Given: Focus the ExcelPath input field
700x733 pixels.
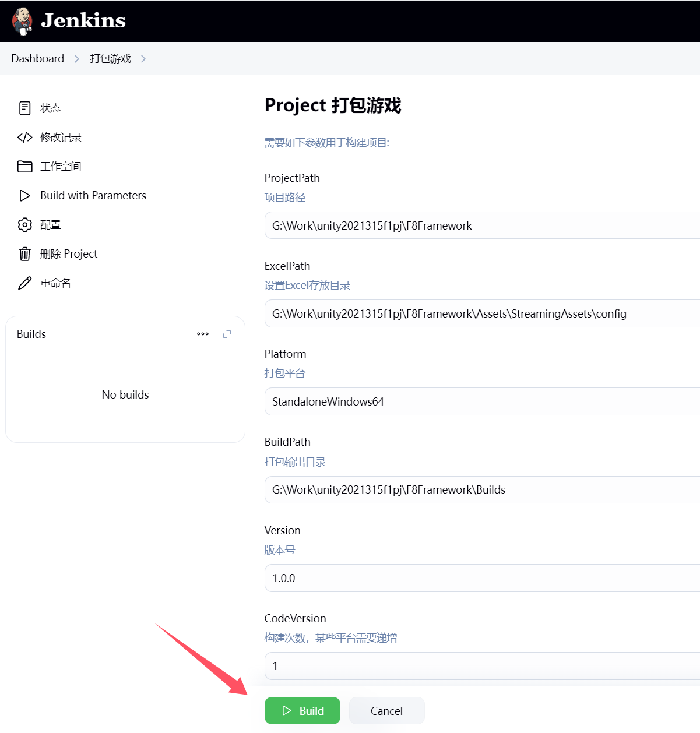Looking at the screenshot, I should point(483,313).
